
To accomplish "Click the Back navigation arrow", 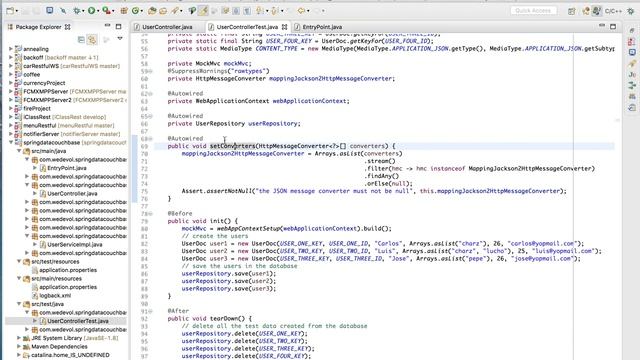I will point(301,11).
